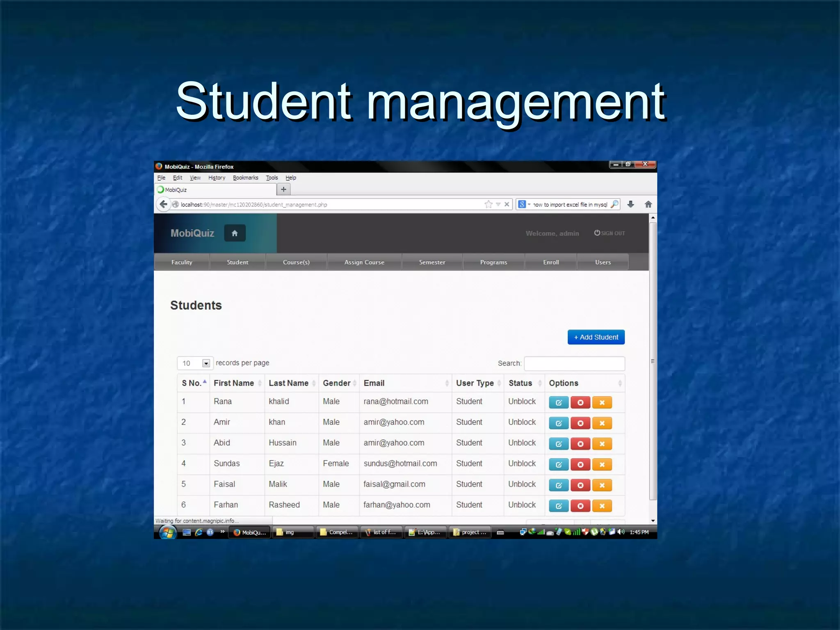Open the Faculity navigation tab

point(182,262)
